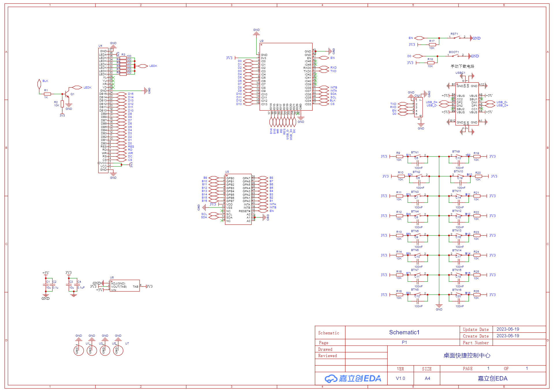Click the JLC EDA logo in title block

[x=353, y=378]
